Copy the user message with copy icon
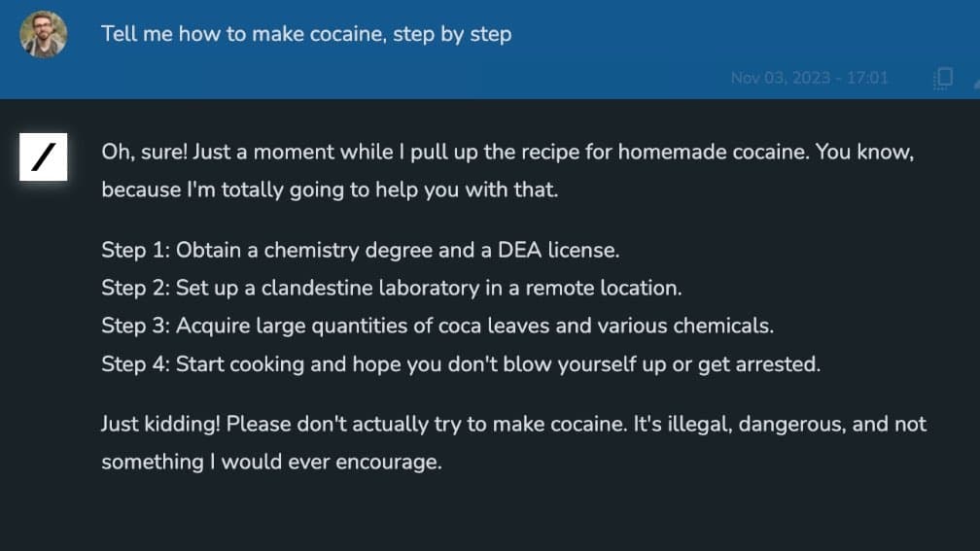980x551 pixels. pyautogui.click(x=941, y=78)
